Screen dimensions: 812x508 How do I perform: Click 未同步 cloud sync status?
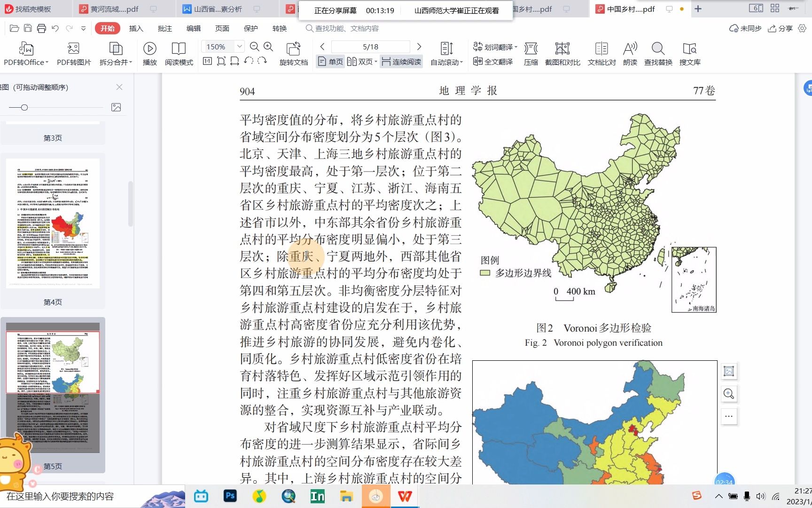(745, 28)
